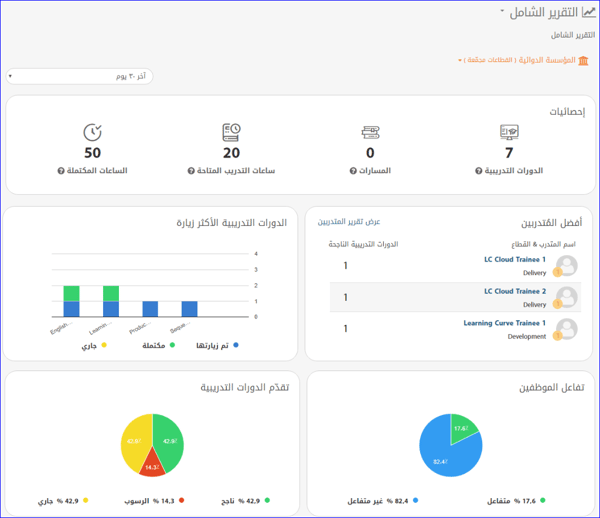
Task: Click the completed hours clock-check icon
Action: 92,132
